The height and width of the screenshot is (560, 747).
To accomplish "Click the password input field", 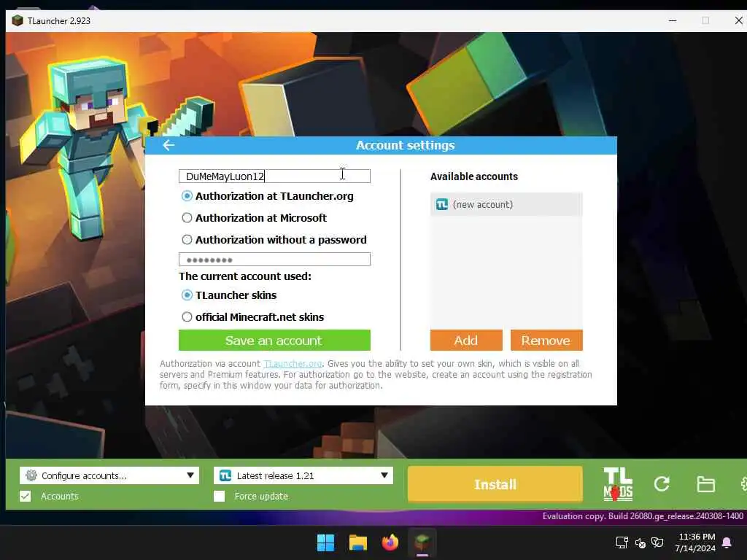I will click(274, 260).
